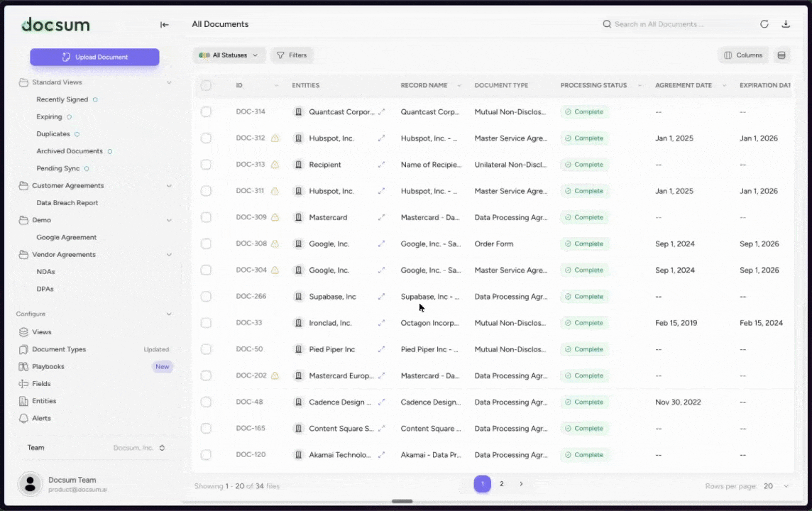Click the warning icon next to DOC-313
812x511 pixels.
pos(275,165)
